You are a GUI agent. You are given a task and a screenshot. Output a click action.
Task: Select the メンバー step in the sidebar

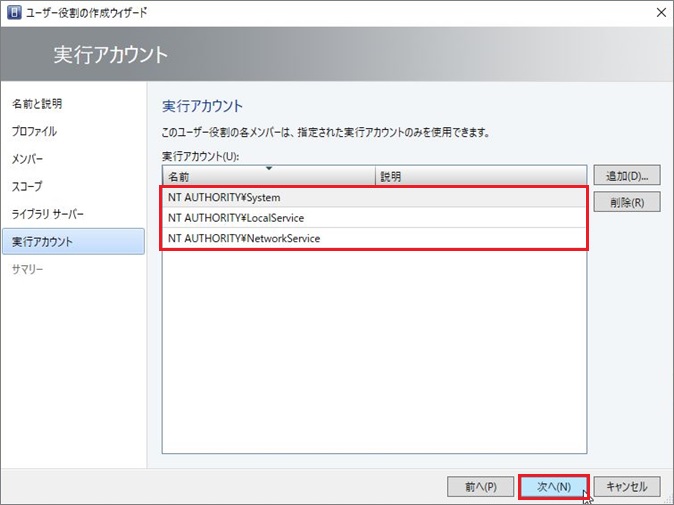coord(27,159)
